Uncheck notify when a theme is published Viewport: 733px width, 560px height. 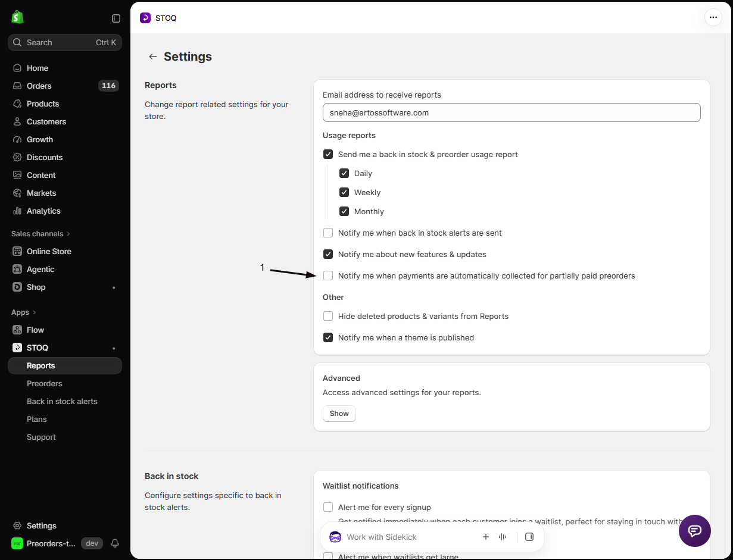tap(328, 337)
